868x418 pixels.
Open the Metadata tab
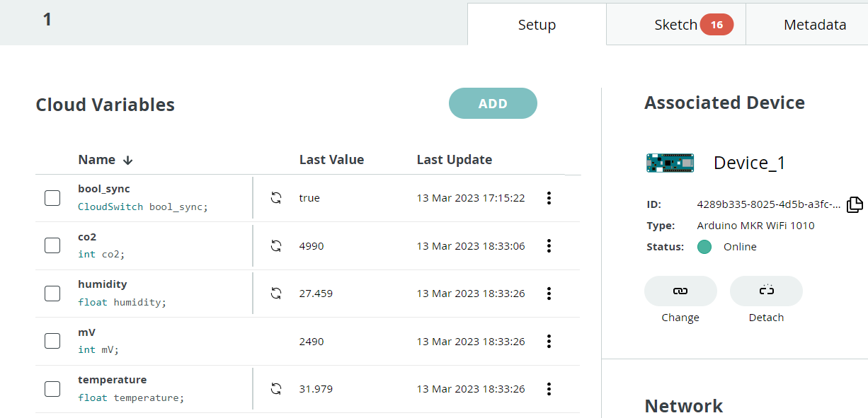[x=815, y=24]
